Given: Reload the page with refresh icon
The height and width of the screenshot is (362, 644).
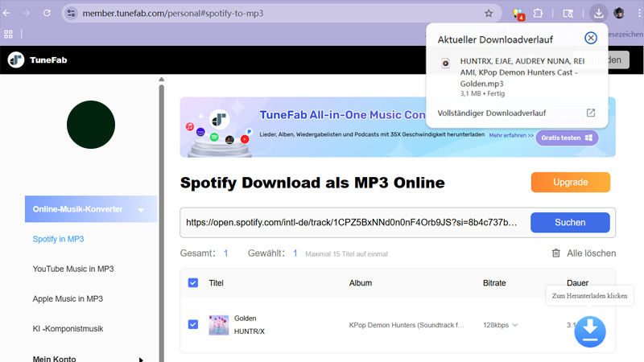Looking at the screenshot, I should coord(47,13).
